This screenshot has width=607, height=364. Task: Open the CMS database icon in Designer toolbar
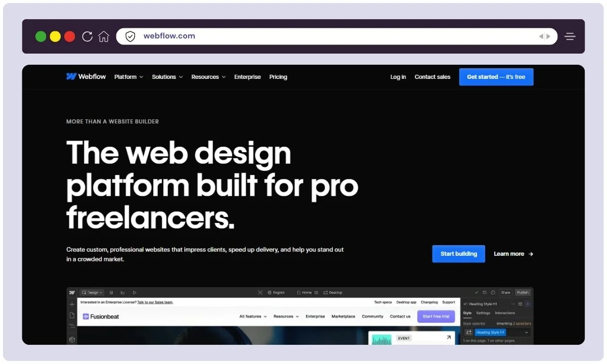[111, 292]
